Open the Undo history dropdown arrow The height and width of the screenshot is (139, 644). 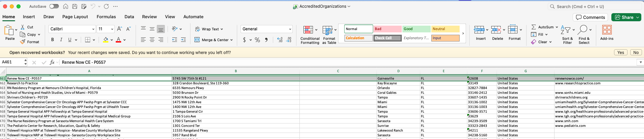99,6
